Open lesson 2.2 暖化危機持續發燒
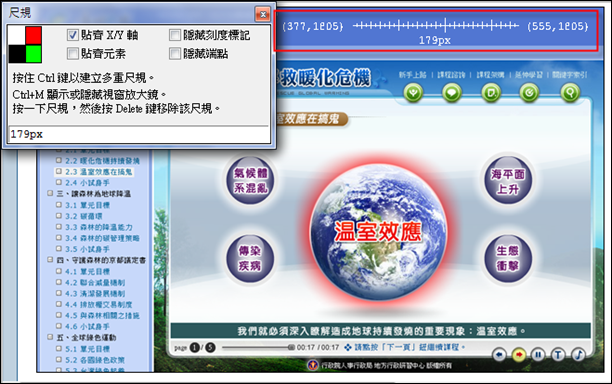Viewport: 612px width, 384px height. point(102,161)
